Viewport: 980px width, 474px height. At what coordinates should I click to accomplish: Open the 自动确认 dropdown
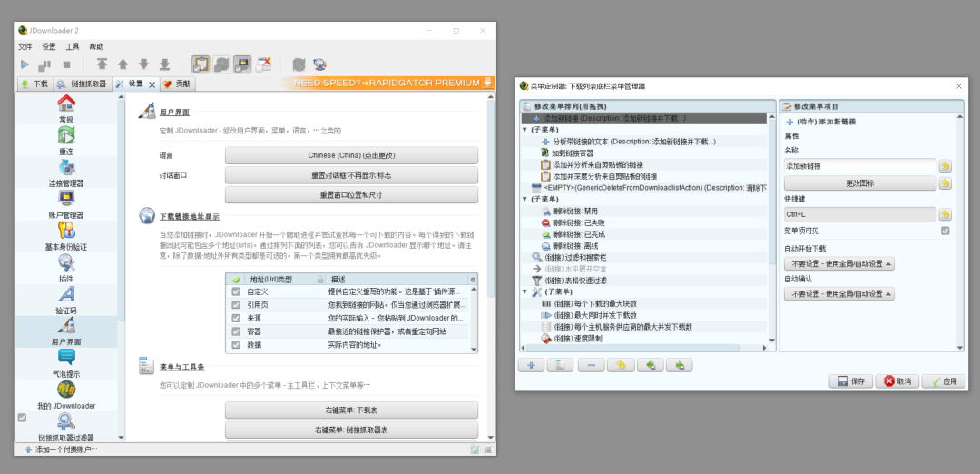coord(838,293)
